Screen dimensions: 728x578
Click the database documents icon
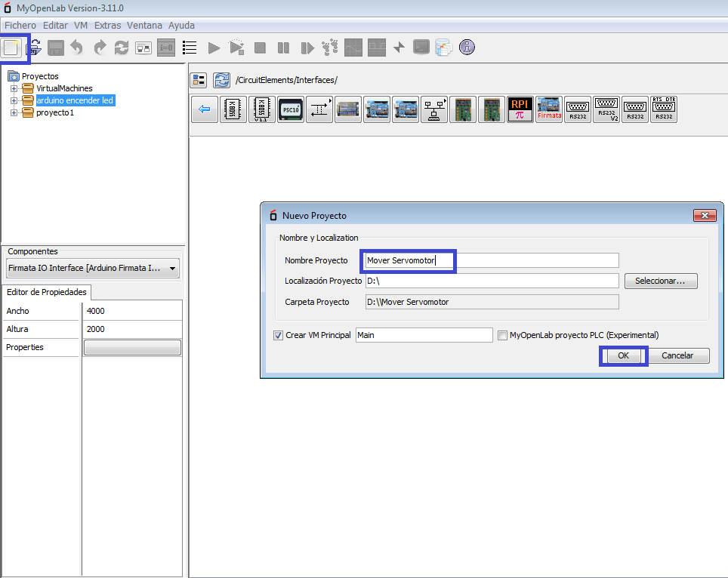pyautogui.click(x=444, y=48)
